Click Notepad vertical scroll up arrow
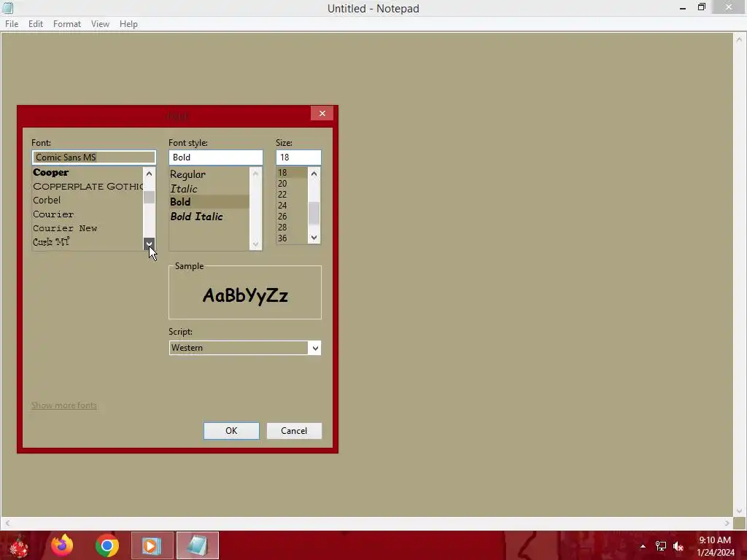Screen dimensions: 747x560 click(740, 39)
